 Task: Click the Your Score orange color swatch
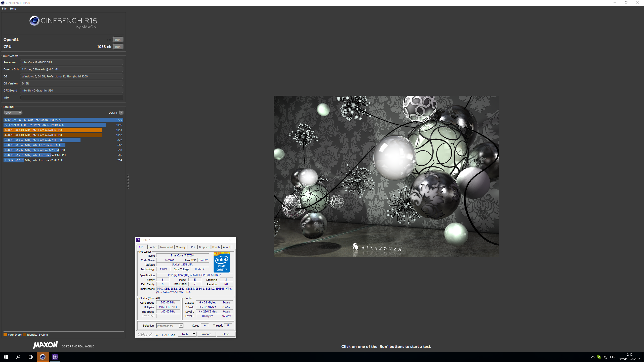click(5, 335)
